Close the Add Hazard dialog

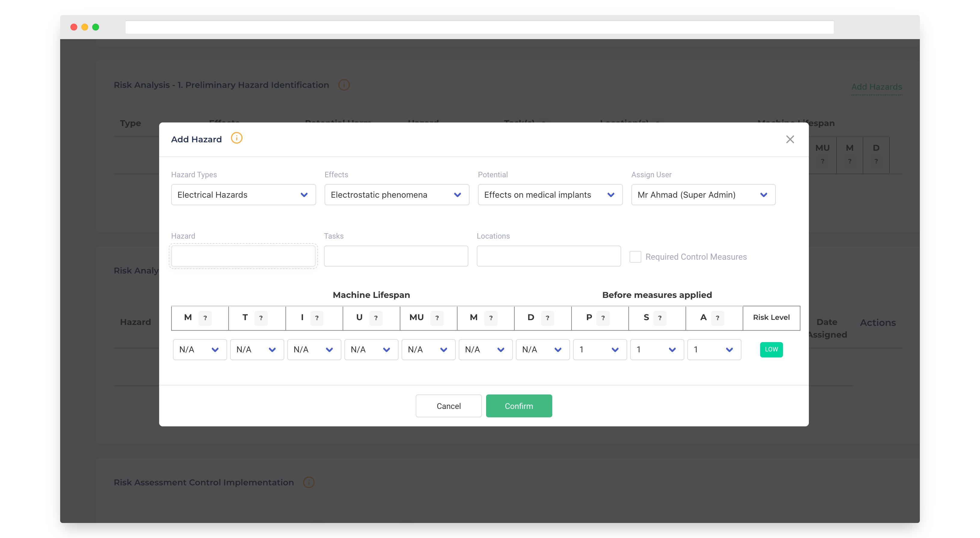790,139
